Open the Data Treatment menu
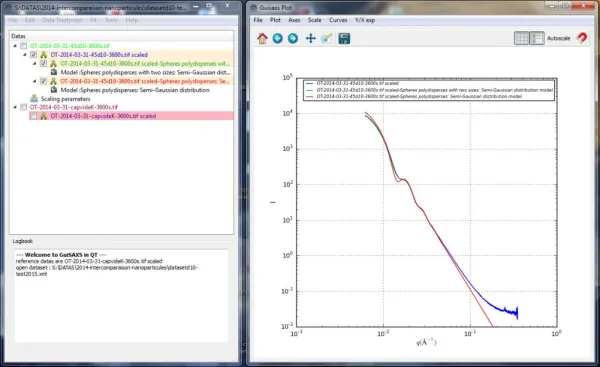 (62, 20)
